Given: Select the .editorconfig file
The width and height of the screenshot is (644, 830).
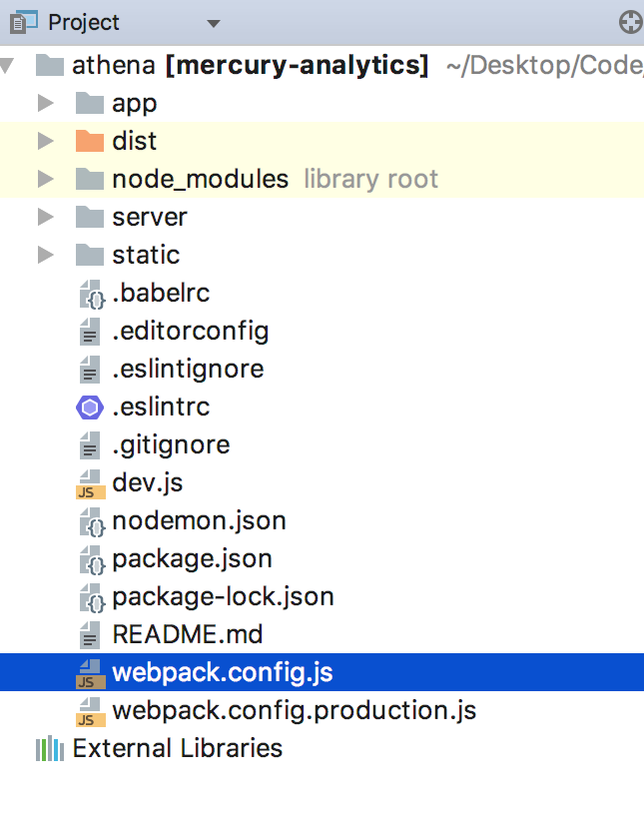Looking at the screenshot, I should 191,332.
